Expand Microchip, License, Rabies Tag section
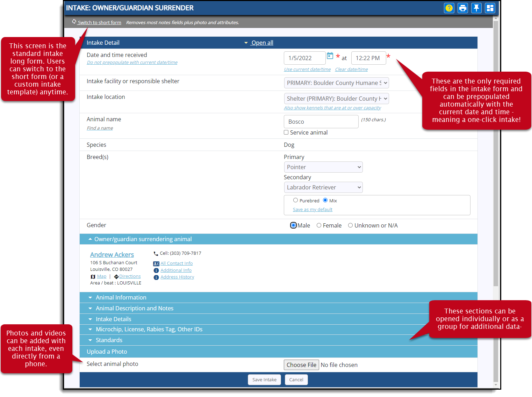The height and width of the screenshot is (397, 532). [278, 330]
